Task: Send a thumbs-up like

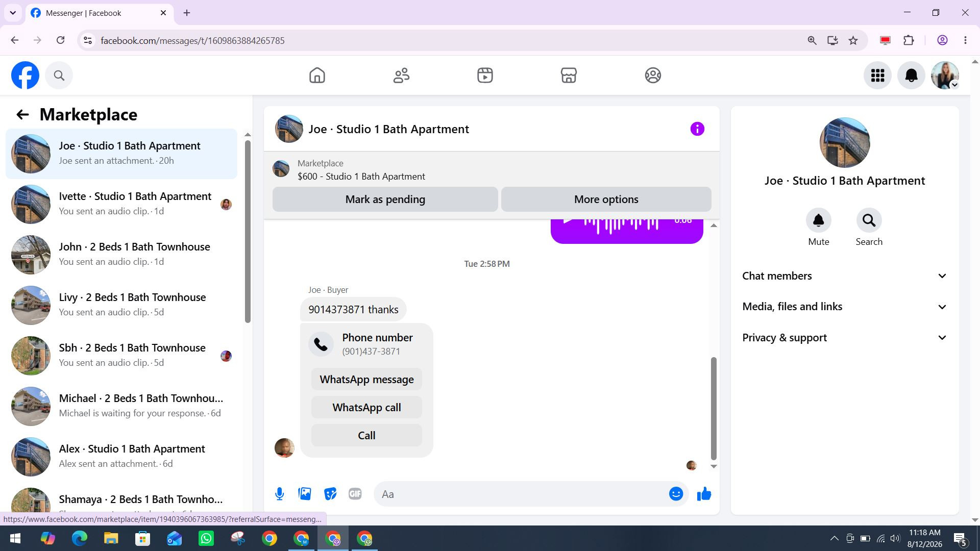Action: (x=704, y=494)
